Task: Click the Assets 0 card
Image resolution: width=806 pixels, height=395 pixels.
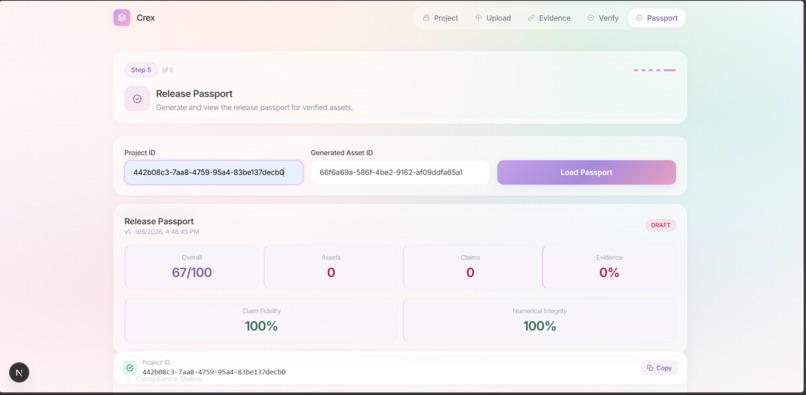Action: 331,267
